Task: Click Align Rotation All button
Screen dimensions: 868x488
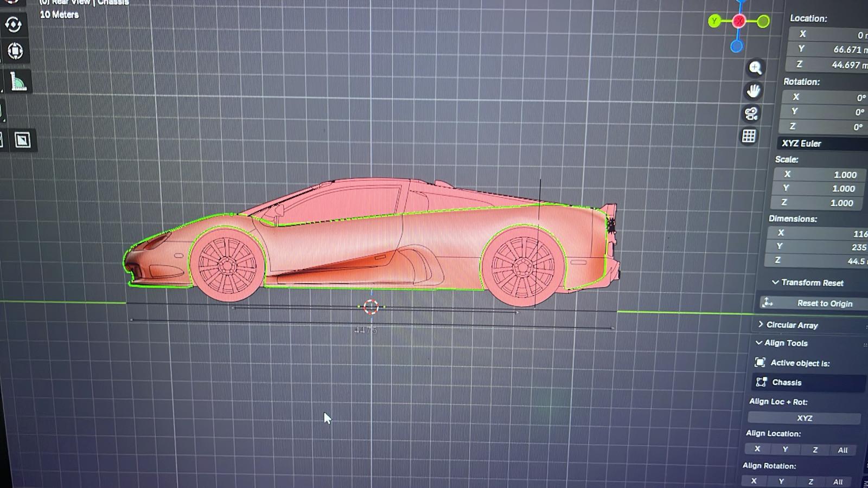Action: [838, 481]
